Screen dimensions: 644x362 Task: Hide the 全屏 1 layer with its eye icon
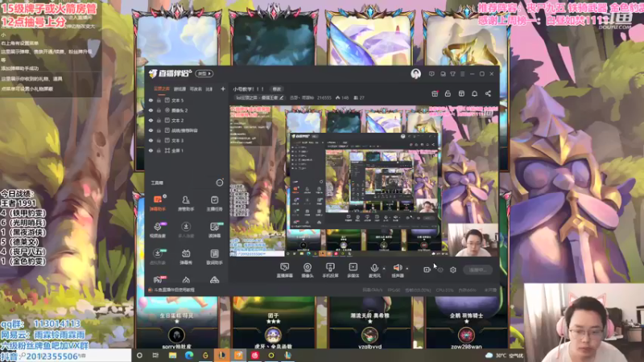pyautogui.click(x=151, y=150)
